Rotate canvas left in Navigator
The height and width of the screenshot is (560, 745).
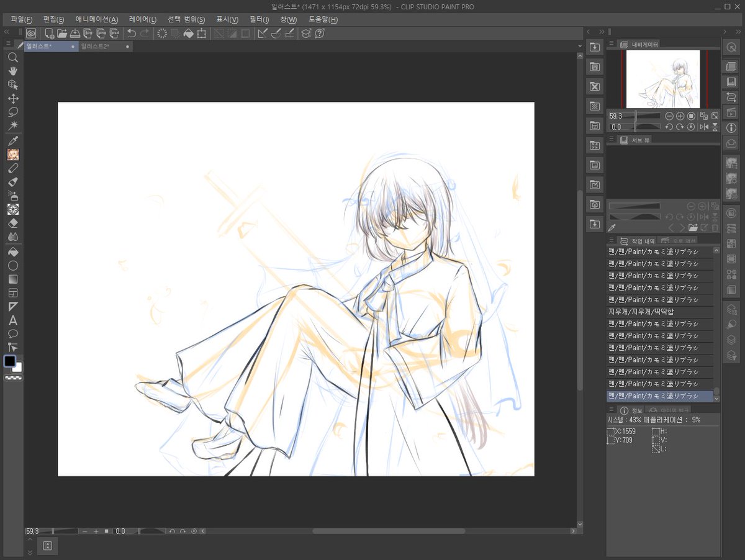pyautogui.click(x=669, y=127)
